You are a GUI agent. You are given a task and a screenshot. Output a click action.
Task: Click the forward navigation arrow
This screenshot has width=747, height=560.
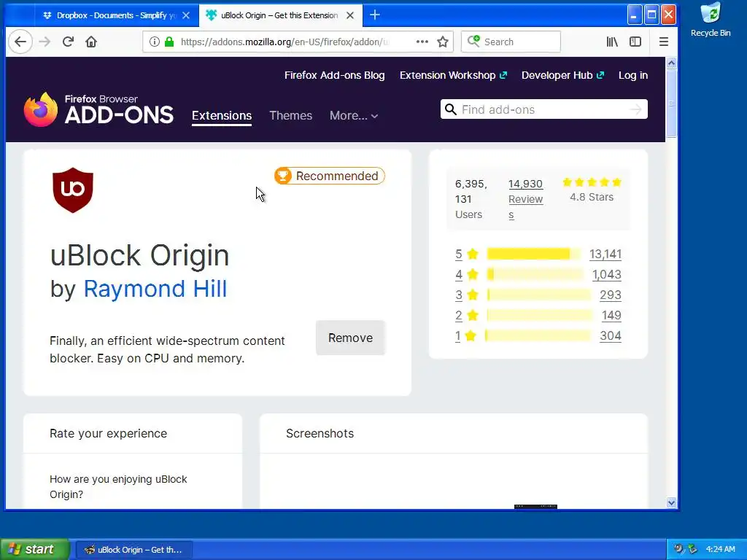coord(44,42)
